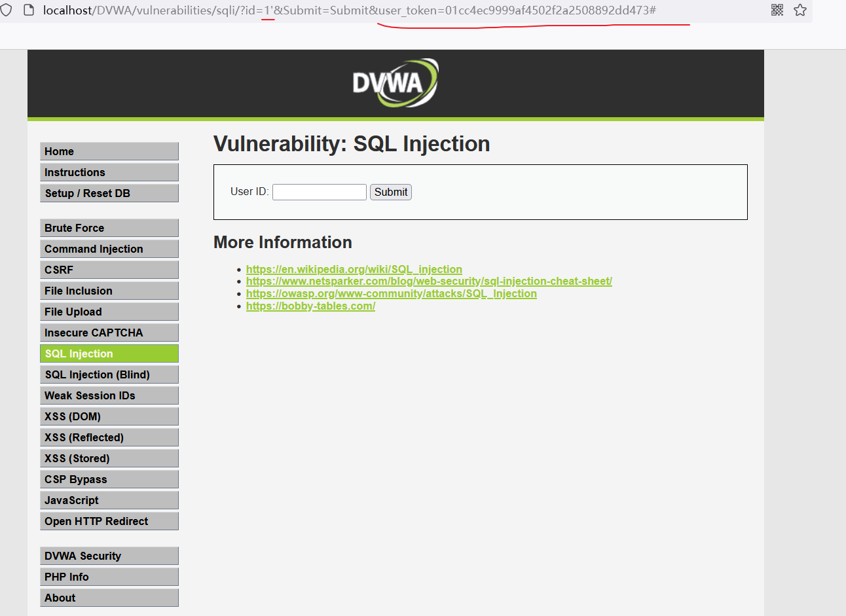The height and width of the screenshot is (616, 846).
Task: Open the Open HTTP Redirect page
Action: click(109, 521)
